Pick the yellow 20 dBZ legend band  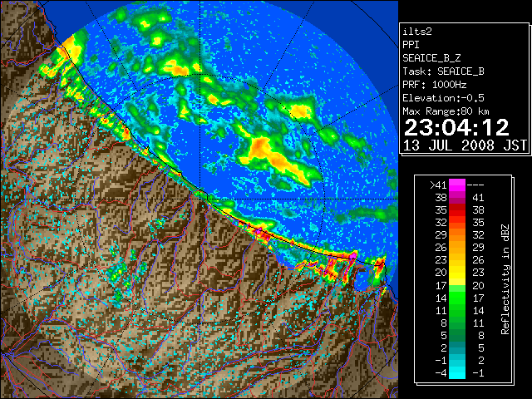[457, 273]
